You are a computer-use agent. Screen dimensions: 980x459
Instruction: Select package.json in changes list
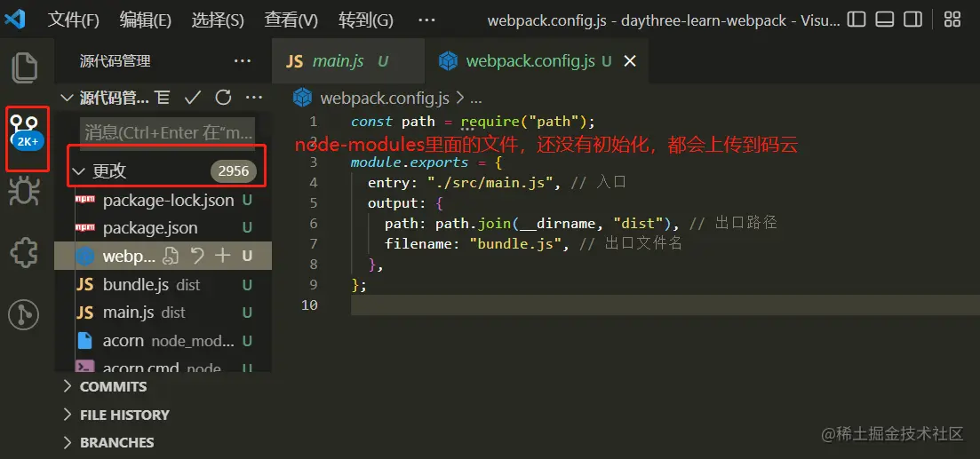163,228
